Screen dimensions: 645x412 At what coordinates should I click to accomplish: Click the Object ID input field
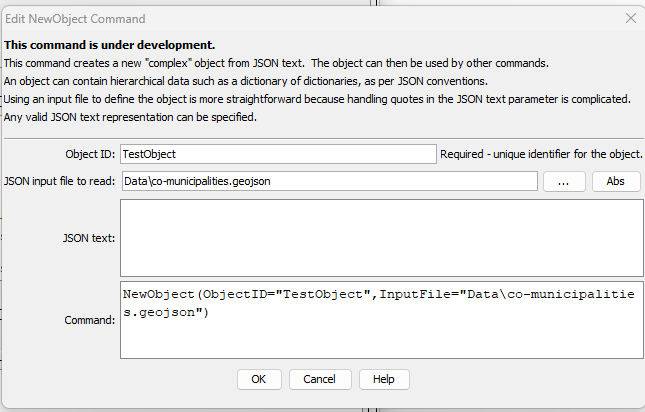[278, 154]
